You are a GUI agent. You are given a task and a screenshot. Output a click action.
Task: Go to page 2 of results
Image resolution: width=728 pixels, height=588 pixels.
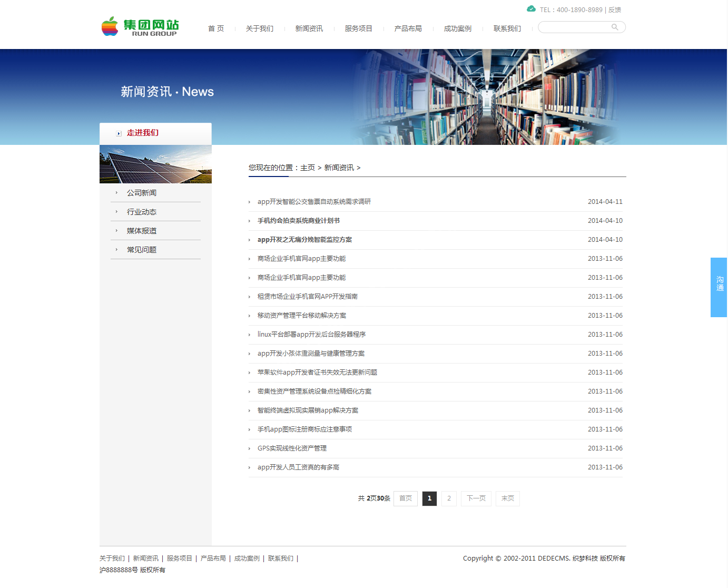pos(449,498)
